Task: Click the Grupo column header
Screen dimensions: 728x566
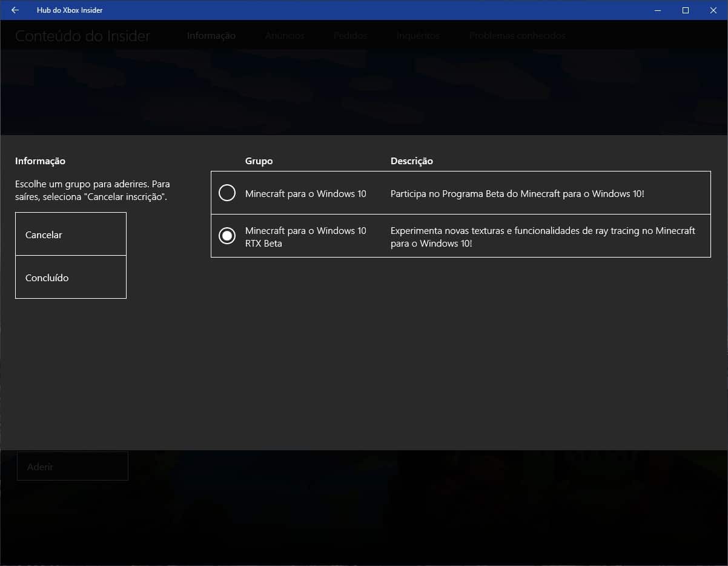Action: (259, 161)
